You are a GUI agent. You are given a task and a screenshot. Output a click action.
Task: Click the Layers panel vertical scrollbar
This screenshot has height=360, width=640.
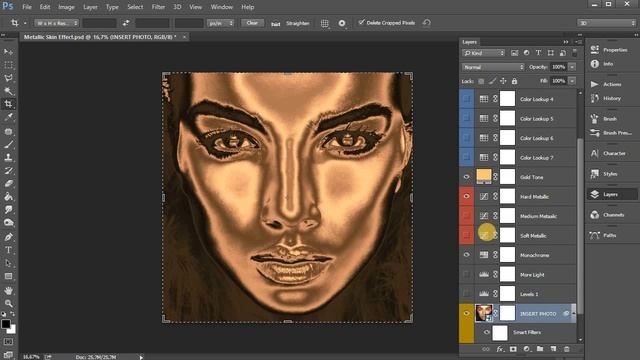(580, 227)
